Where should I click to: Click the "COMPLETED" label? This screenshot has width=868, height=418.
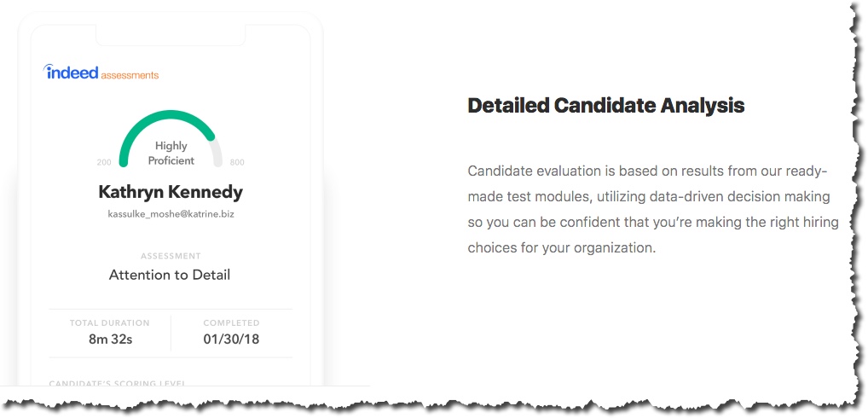pos(231,323)
